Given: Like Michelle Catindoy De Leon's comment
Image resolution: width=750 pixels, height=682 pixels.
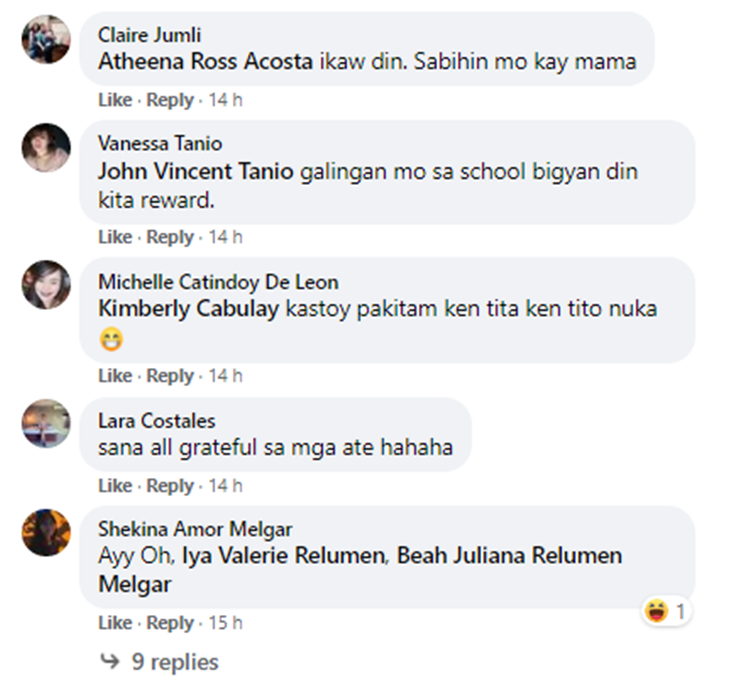Looking at the screenshot, I should point(115,376).
